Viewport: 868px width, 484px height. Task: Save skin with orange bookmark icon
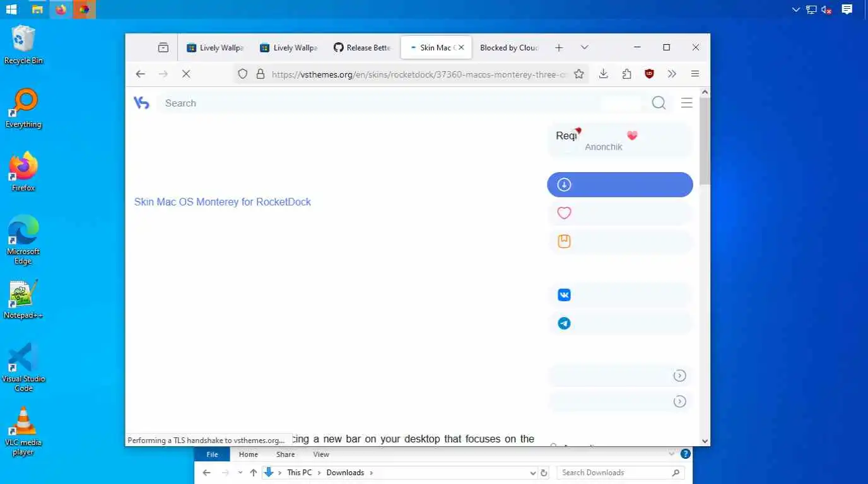point(565,241)
